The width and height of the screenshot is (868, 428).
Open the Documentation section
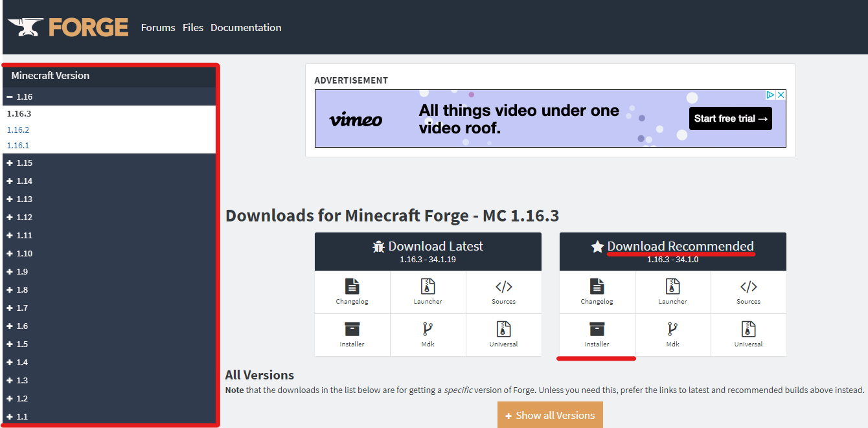tap(246, 27)
